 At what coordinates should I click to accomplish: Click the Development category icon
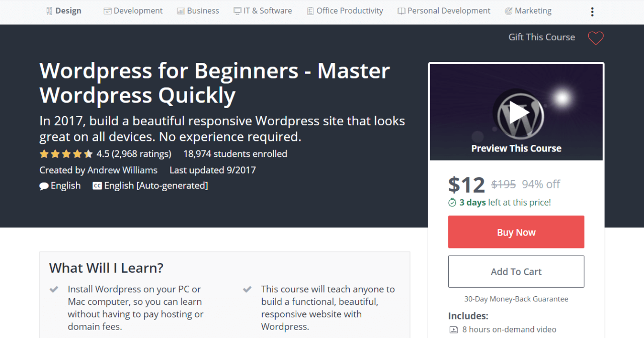coord(107,10)
